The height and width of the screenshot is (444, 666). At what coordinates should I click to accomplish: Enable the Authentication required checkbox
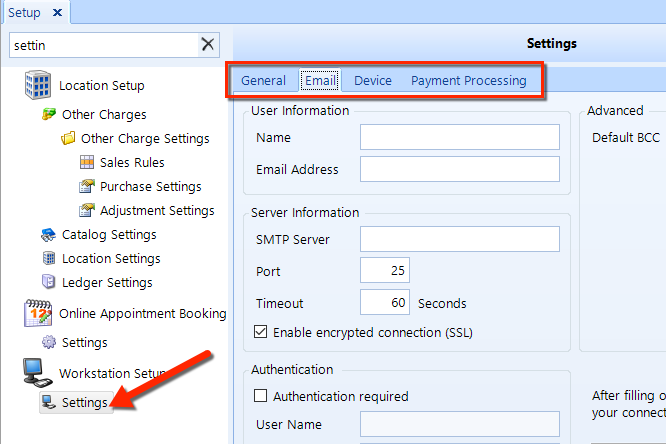pos(262,396)
